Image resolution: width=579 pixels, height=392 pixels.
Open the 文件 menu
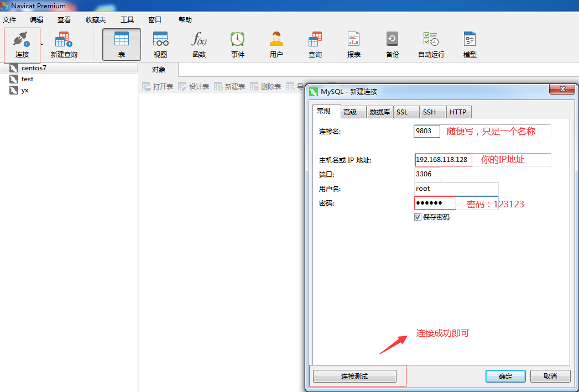(9, 20)
